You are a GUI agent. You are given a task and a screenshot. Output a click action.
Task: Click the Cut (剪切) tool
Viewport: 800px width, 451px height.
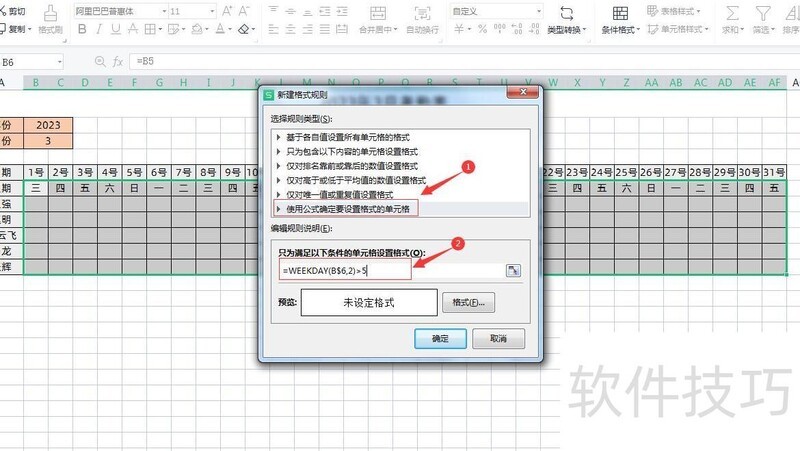[x=12, y=11]
